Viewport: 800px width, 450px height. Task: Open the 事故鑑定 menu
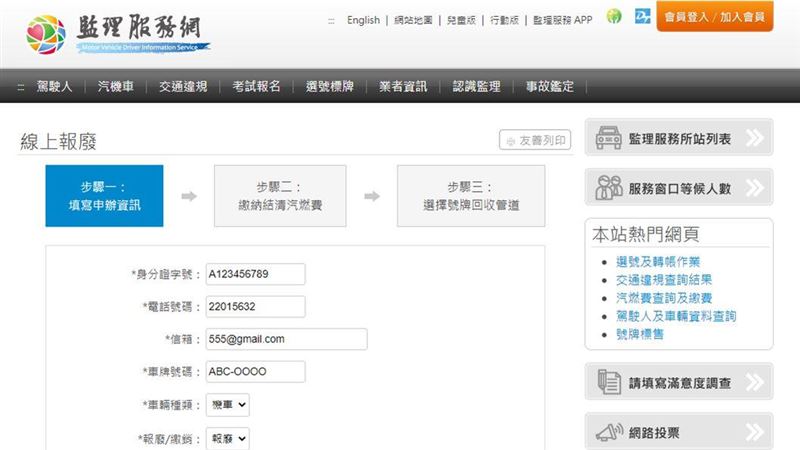click(x=550, y=86)
